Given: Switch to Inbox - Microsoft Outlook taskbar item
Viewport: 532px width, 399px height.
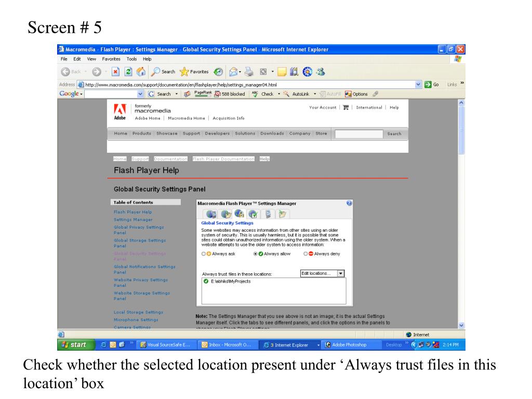Looking at the screenshot, I should pyautogui.click(x=228, y=345).
